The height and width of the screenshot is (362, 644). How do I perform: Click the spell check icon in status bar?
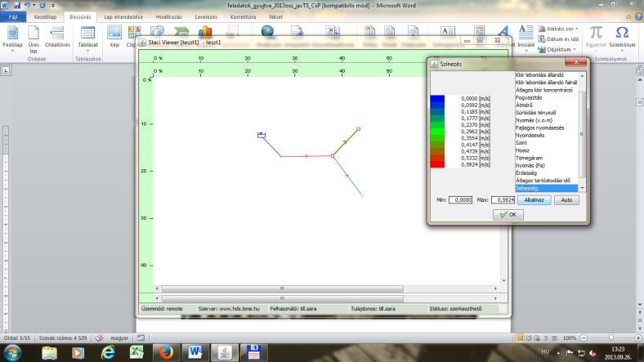click(x=99, y=337)
